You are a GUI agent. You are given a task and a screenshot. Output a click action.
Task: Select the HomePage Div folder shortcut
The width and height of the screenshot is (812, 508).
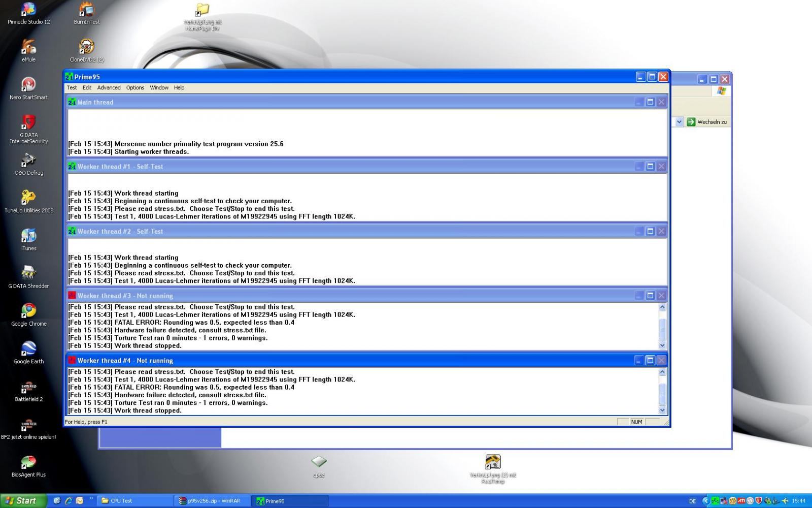tap(202, 17)
